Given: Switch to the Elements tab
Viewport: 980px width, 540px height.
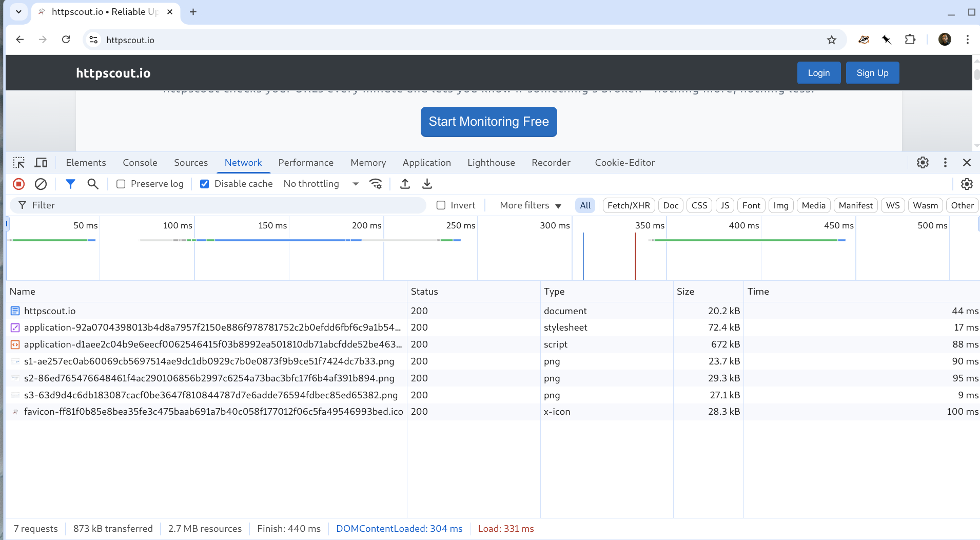Looking at the screenshot, I should 86,163.
